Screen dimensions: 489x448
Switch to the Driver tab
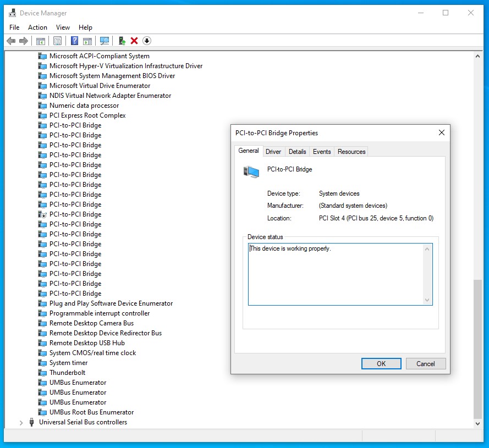coord(273,152)
